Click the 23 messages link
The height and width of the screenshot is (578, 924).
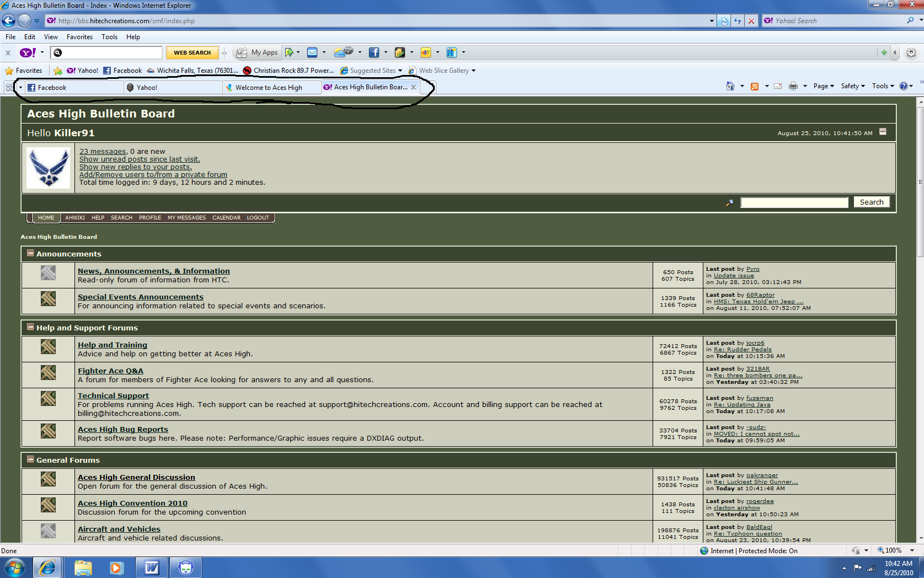[103, 151]
